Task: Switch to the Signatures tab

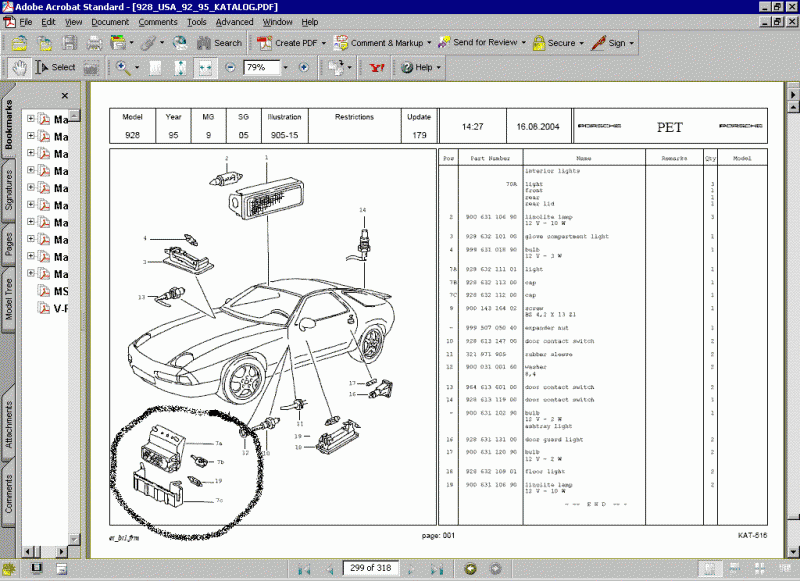Action: pyautogui.click(x=9, y=190)
